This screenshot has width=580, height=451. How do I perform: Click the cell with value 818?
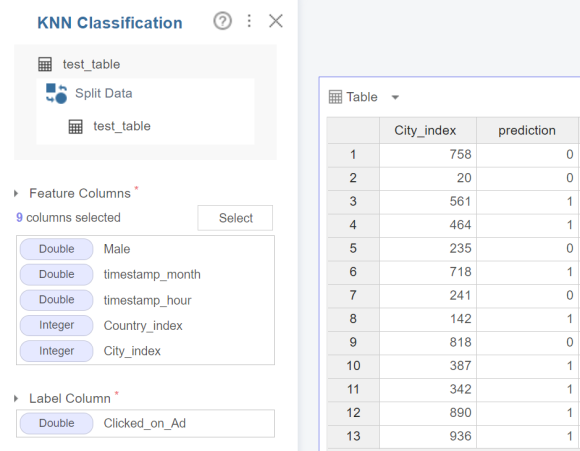click(428, 342)
